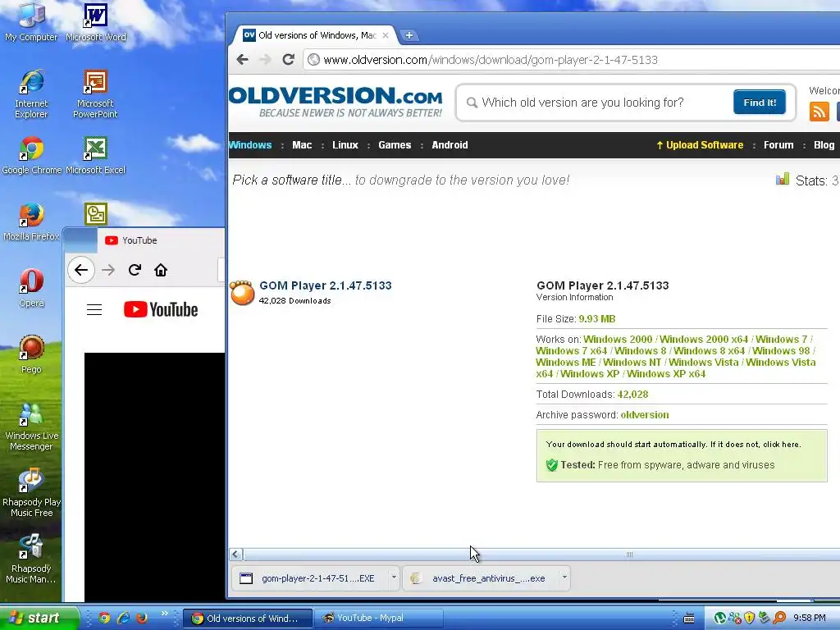Open the My Computer desktop icon
The width and height of the screenshot is (840, 630).
click(x=31, y=22)
